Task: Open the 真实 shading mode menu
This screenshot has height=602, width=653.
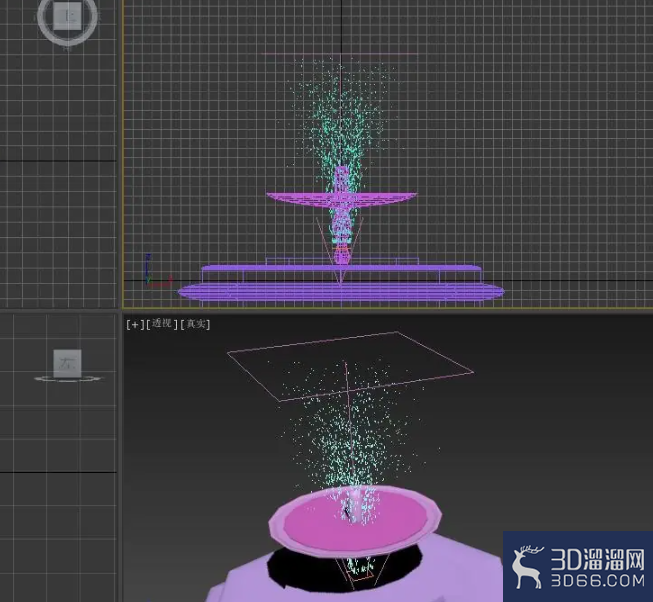Action: 195,324
